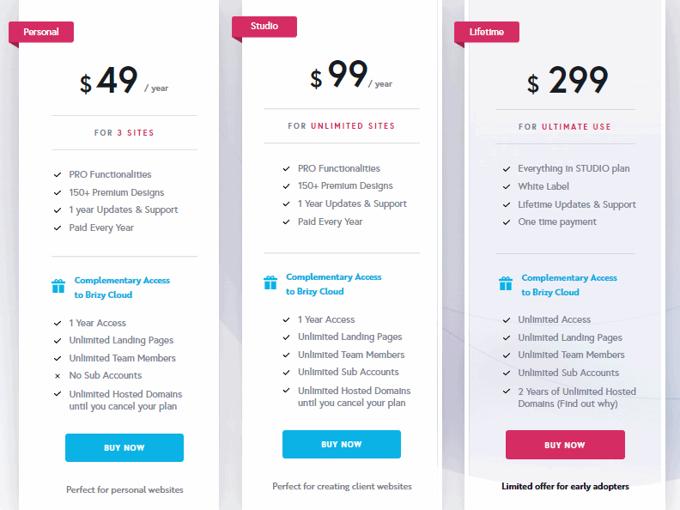This screenshot has height=510, width=680.
Task: Click checkmark beside Personal PRO Functionalities
Action: [x=57, y=175]
